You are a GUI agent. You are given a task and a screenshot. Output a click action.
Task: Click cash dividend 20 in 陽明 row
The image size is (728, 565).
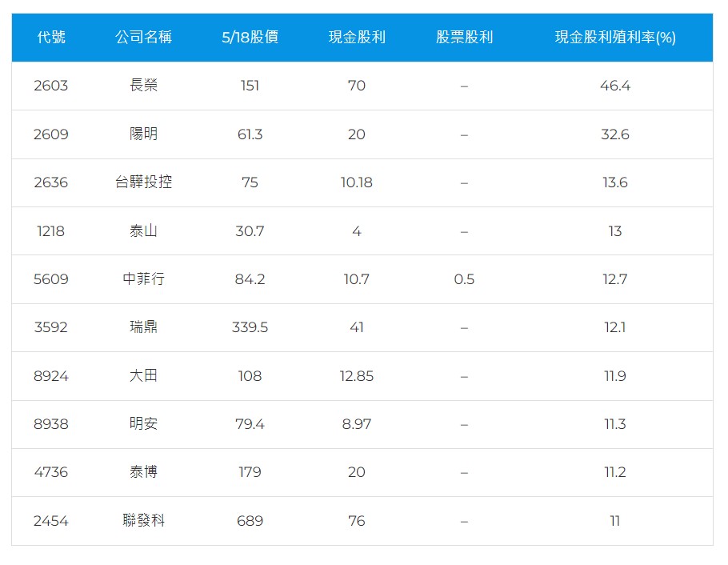pyautogui.click(x=357, y=134)
